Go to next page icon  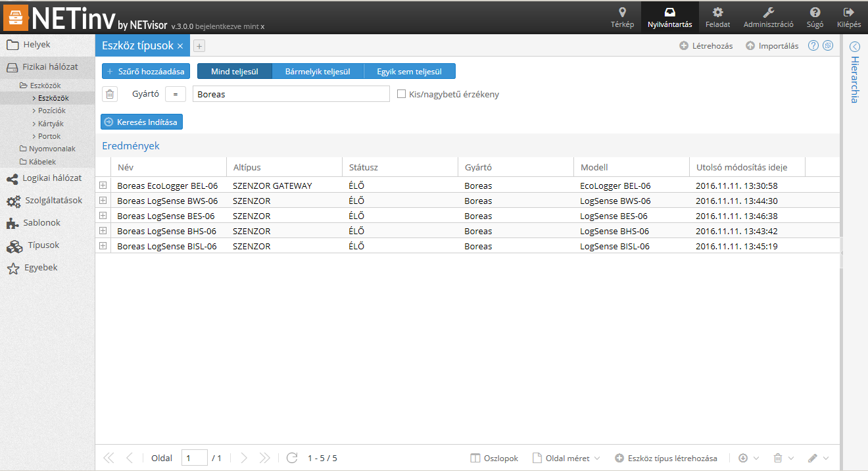click(244, 458)
